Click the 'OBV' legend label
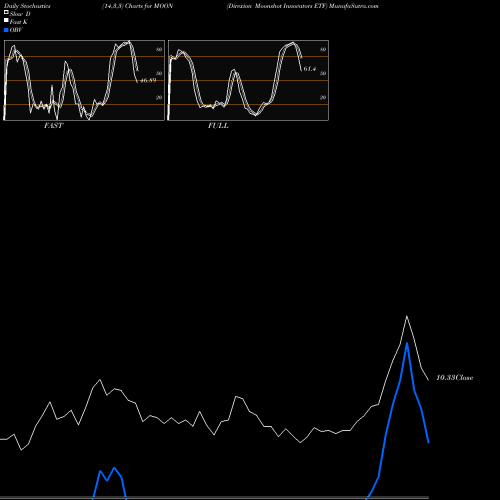 (16, 30)
